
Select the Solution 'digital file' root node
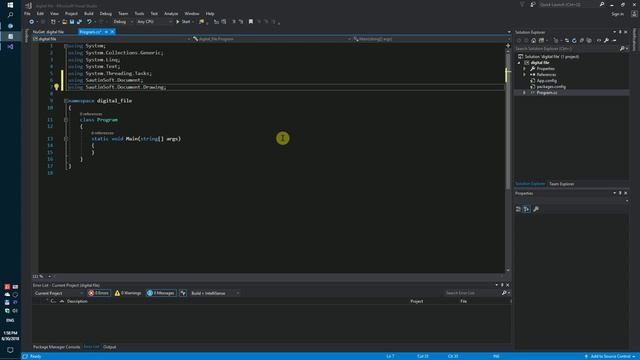click(x=551, y=57)
